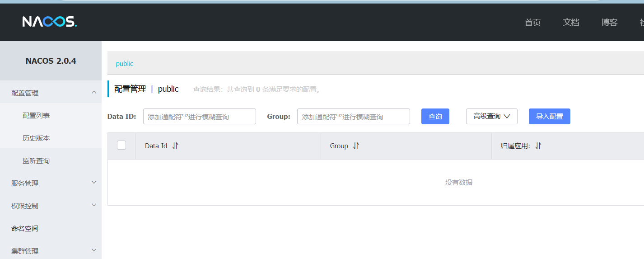
Task: Click the 配置管理 sidebar label
Action: tap(25, 93)
